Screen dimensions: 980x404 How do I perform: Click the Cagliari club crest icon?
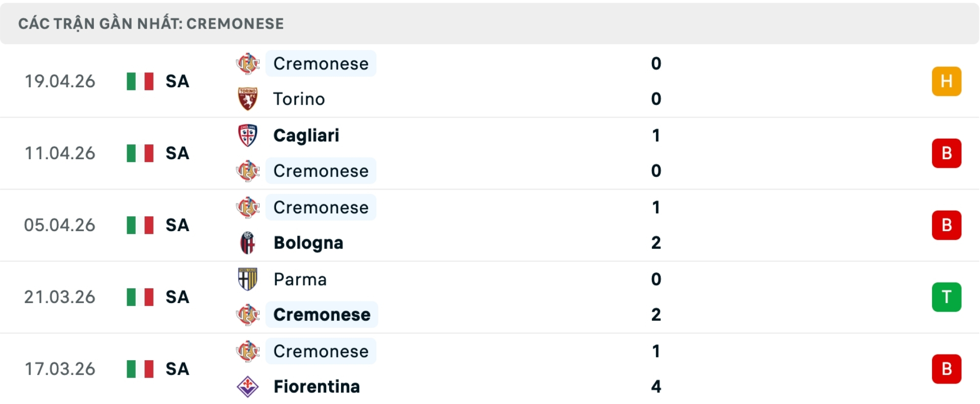tap(248, 135)
